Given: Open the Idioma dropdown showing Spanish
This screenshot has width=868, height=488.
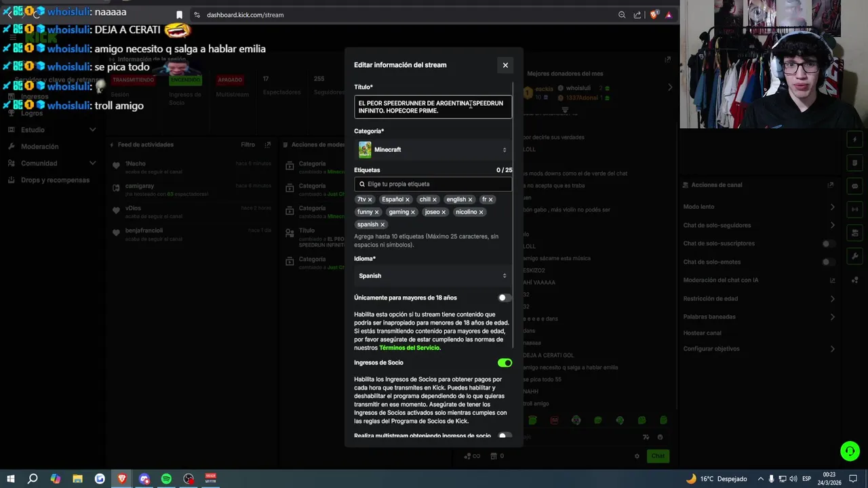Looking at the screenshot, I should [x=433, y=276].
